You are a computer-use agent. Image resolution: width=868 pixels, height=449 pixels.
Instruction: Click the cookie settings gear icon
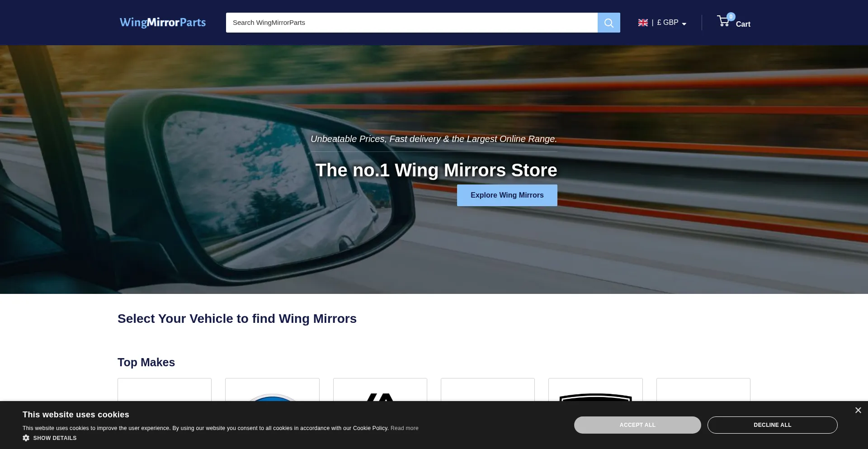(x=26, y=438)
